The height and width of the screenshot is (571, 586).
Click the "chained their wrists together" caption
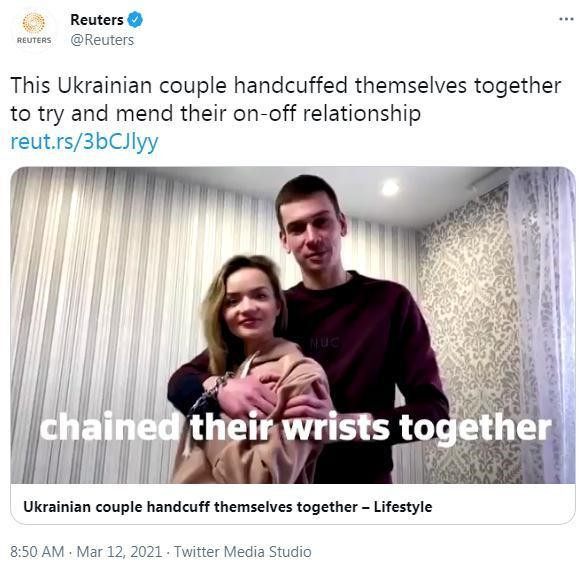point(295,428)
